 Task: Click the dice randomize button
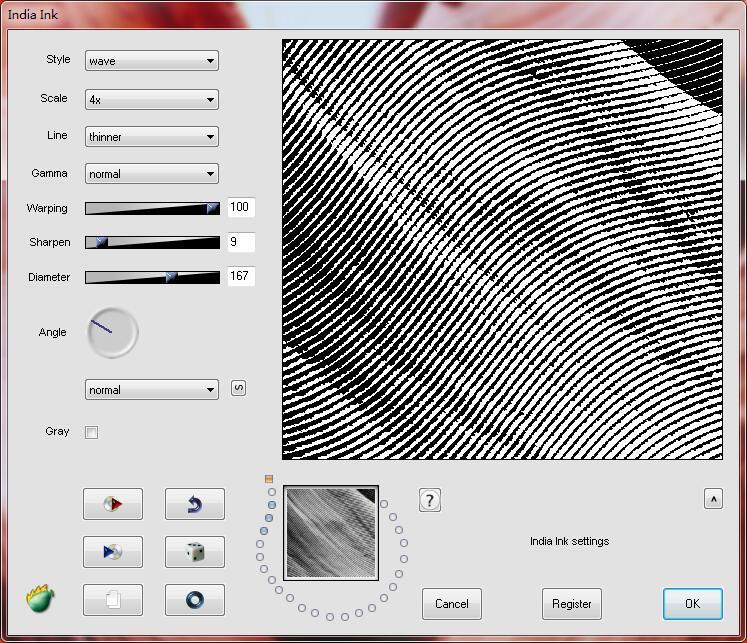click(194, 552)
